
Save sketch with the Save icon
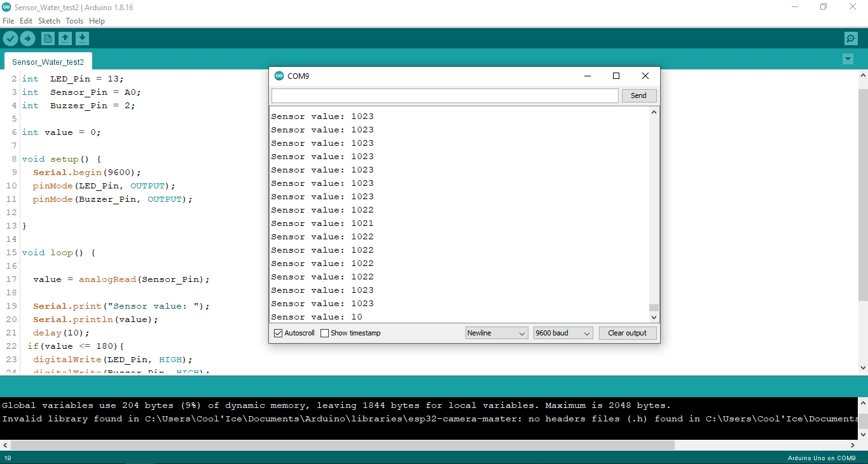(82, 39)
